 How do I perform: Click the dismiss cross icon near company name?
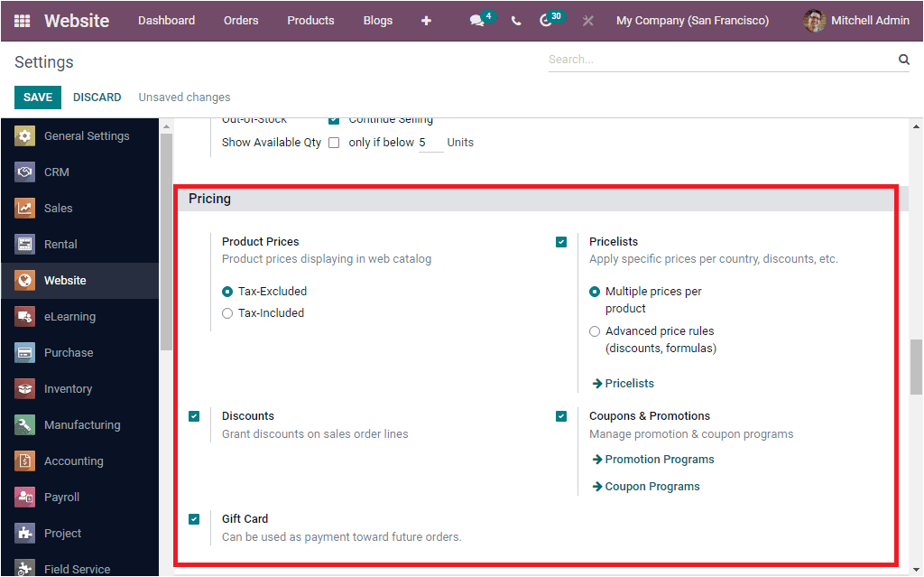coord(587,20)
